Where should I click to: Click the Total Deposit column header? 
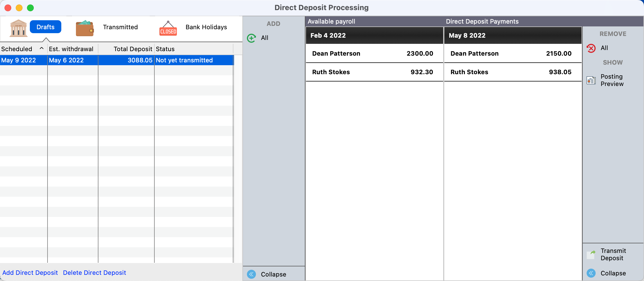(x=133, y=49)
